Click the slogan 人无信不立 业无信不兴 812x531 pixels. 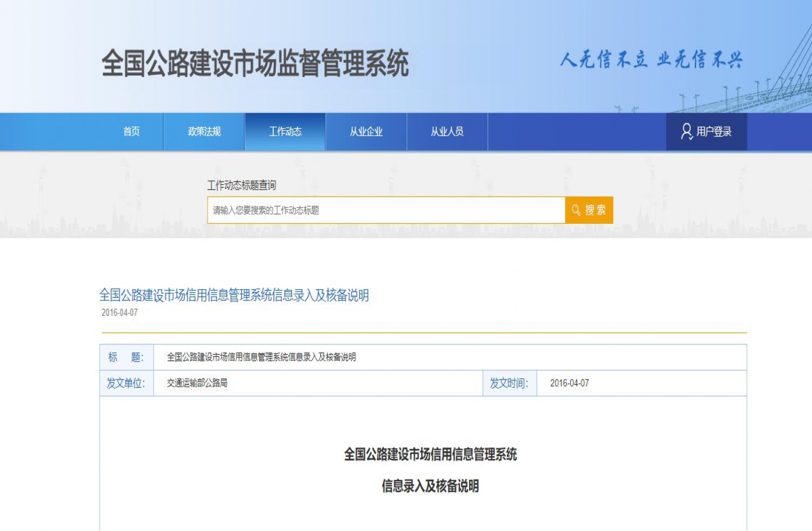(x=651, y=59)
